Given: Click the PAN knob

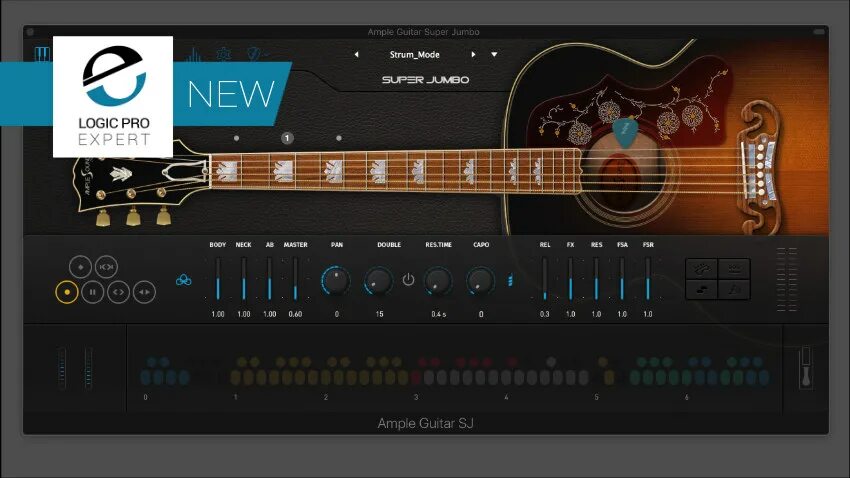Looking at the screenshot, I should [x=336, y=281].
